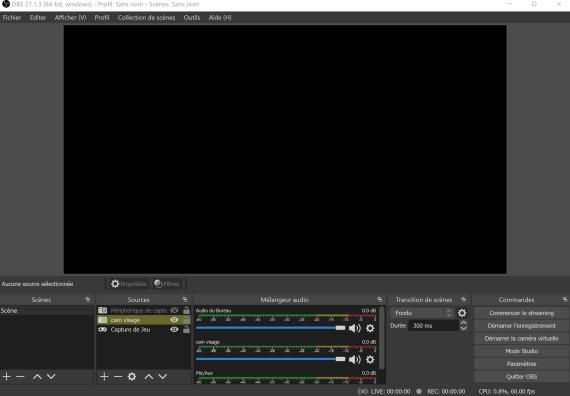
Task: Toggle lock on Capture de Jeu source
Action: click(186, 329)
